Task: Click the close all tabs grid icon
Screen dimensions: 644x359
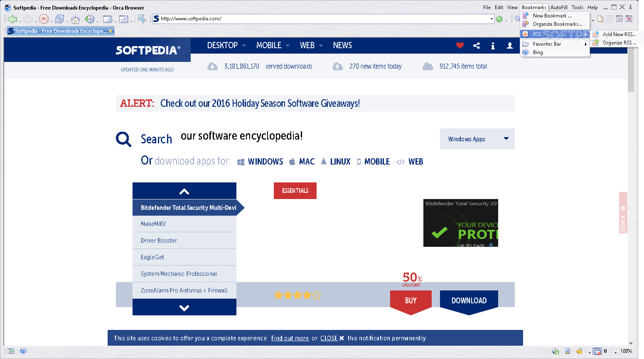Action: (x=619, y=19)
